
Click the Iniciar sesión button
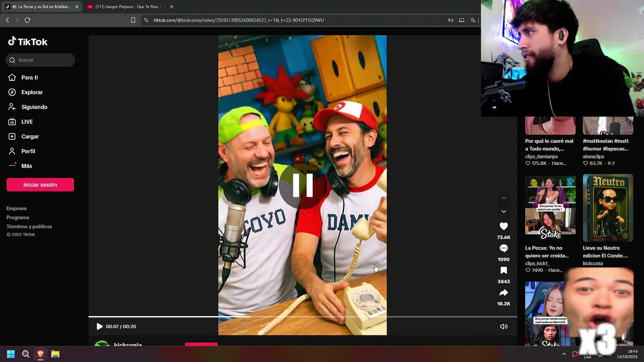[40, 185]
